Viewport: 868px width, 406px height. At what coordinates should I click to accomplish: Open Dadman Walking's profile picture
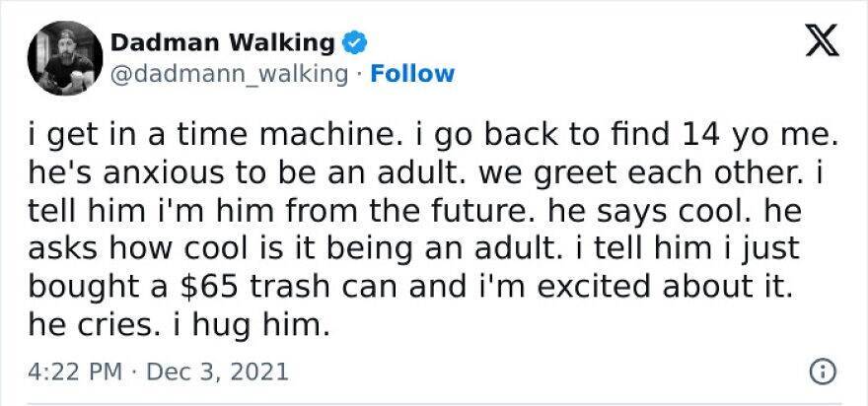click(66, 58)
